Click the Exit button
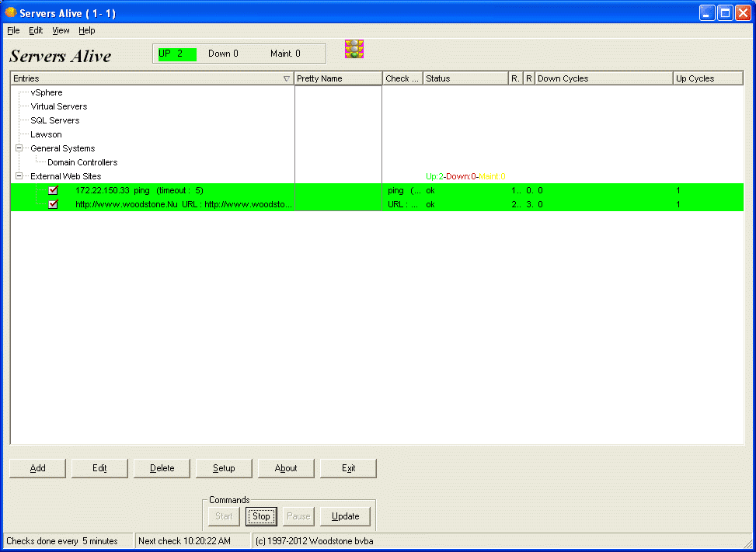The height and width of the screenshot is (552, 756). coord(348,468)
